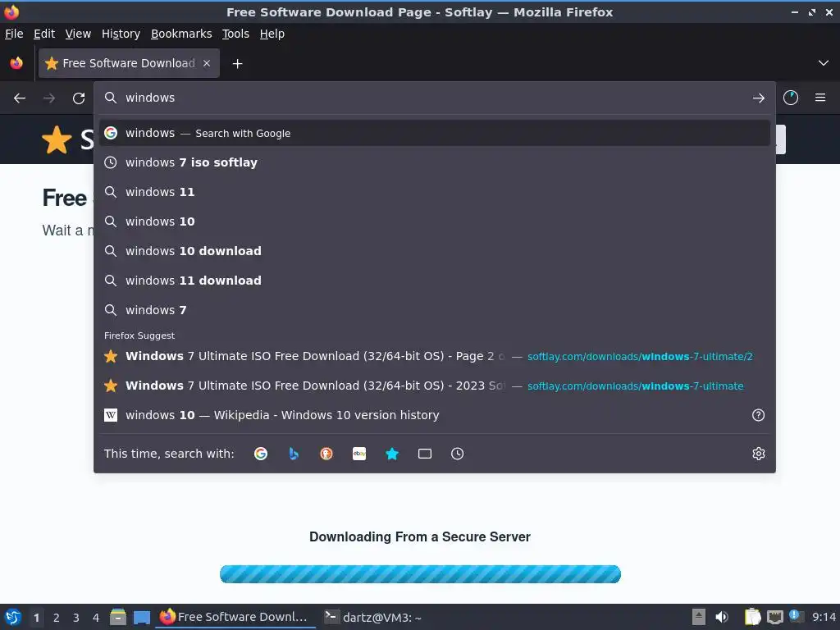
Task: Pick 'windows 11 download' suggestion
Action: [435, 281]
